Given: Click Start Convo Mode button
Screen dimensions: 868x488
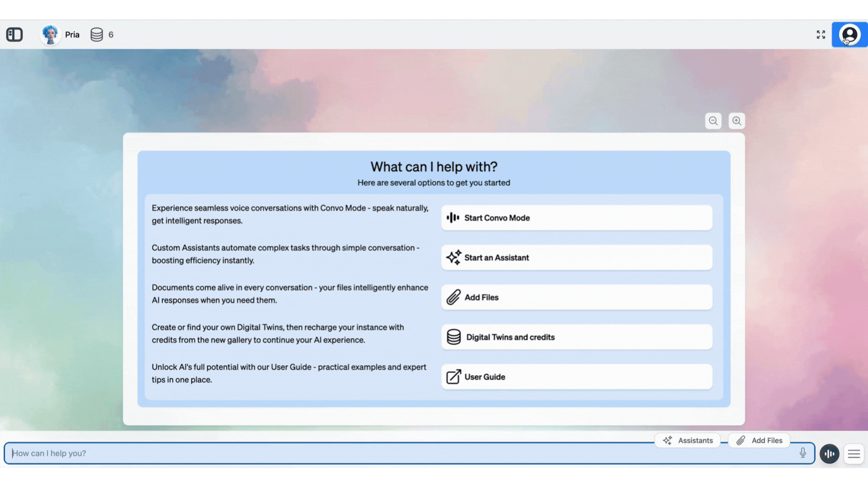Looking at the screenshot, I should (x=576, y=218).
